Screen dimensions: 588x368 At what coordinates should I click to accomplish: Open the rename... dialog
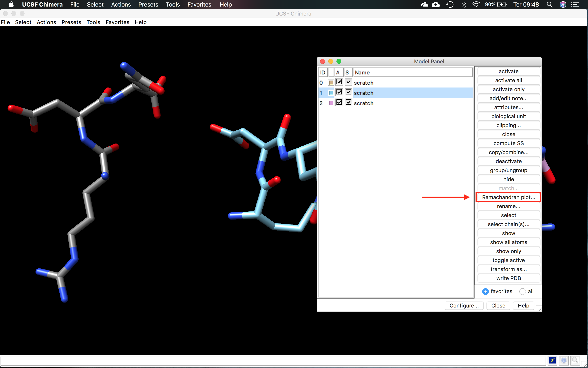coord(509,206)
